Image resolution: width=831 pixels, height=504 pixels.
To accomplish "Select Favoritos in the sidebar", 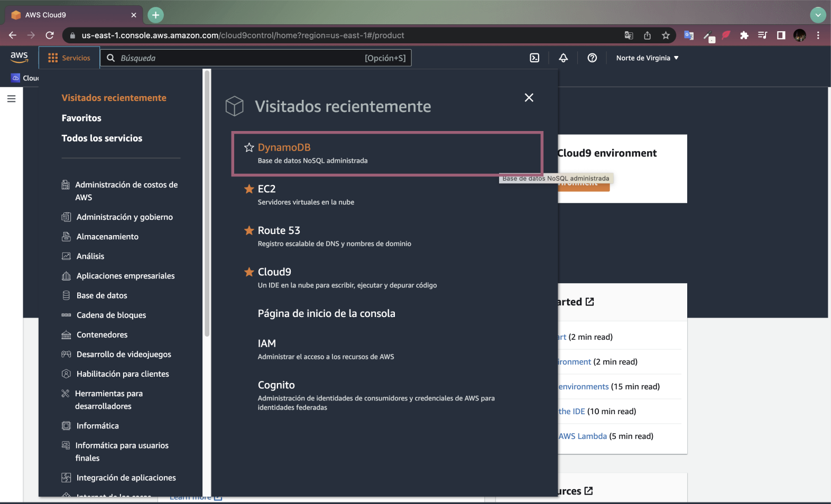I will coord(81,118).
